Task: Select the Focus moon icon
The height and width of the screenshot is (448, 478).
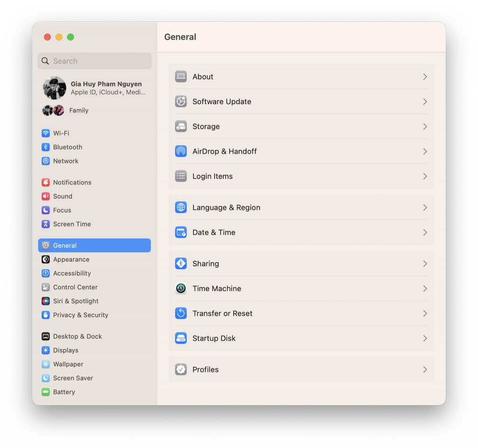Action: click(x=46, y=210)
